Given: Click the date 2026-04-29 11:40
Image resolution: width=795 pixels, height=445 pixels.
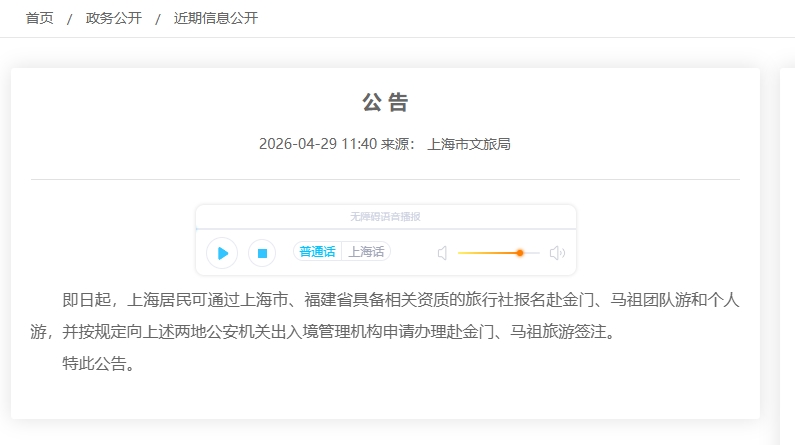Looking at the screenshot, I should point(318,144).
